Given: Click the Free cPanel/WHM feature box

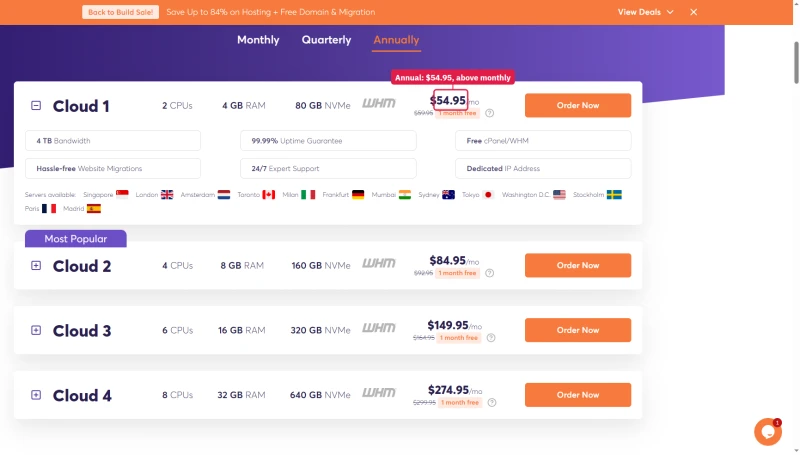Looking at the screenshot, I should (543, 141).
